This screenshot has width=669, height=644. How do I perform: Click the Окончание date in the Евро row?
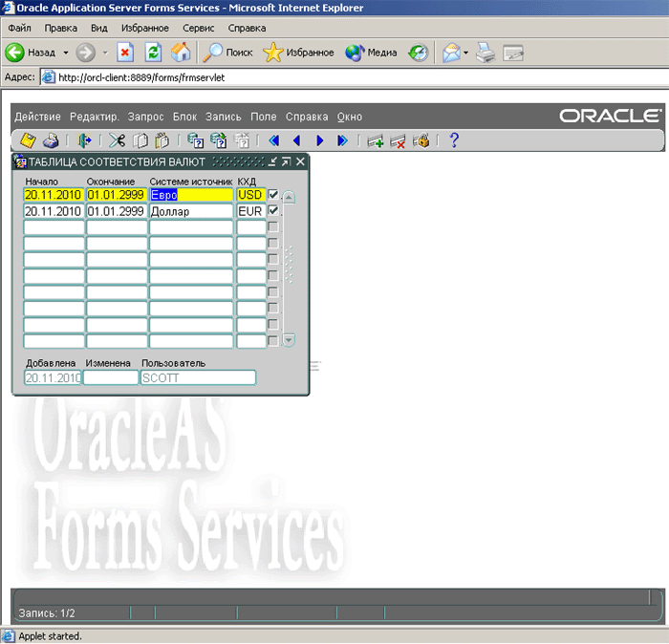click(117, 195)
